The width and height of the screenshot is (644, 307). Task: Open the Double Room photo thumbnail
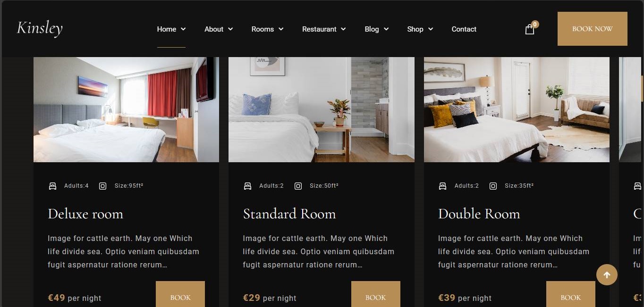pyautogui.click(x=517, y=109)
